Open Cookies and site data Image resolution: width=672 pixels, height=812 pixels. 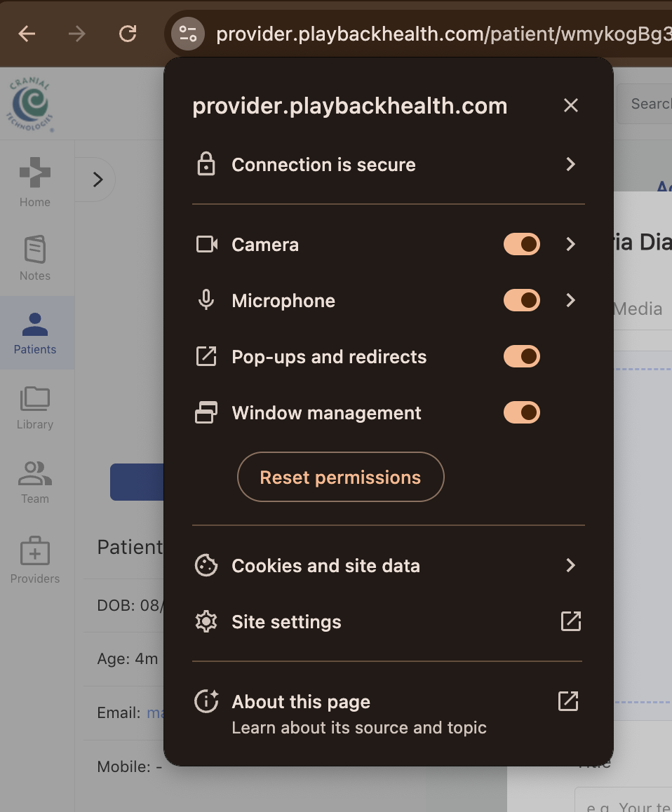[x=388, y=565]
